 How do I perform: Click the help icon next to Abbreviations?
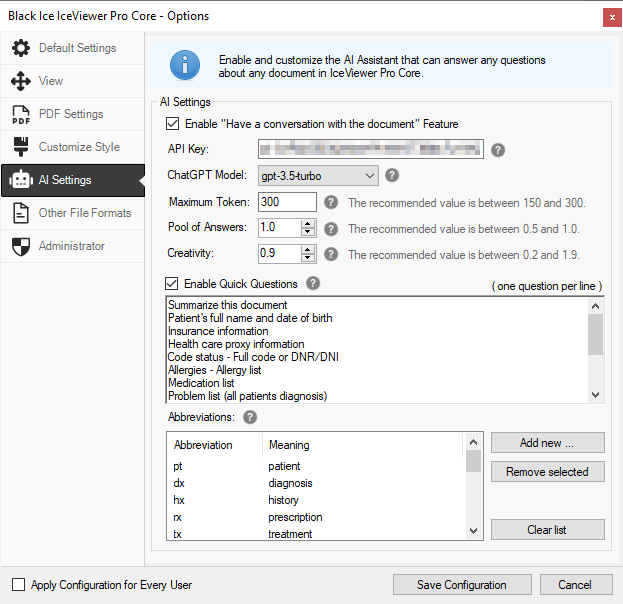click(250, 417)
